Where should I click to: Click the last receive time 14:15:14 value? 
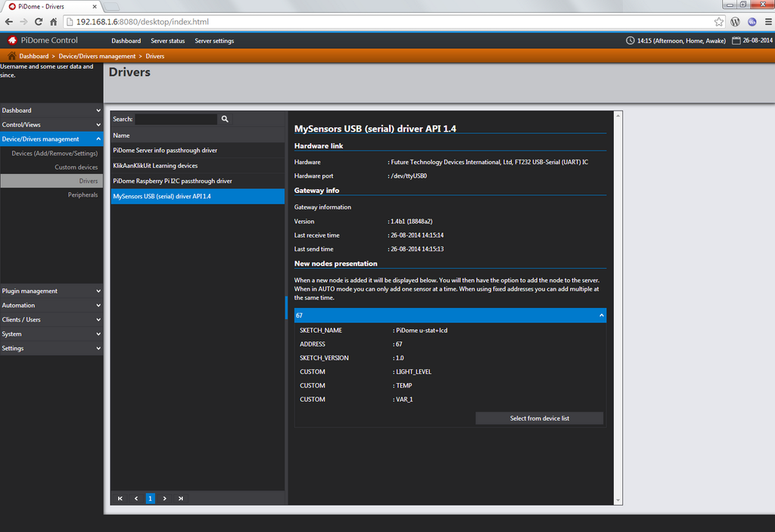(x=417, y=235)
